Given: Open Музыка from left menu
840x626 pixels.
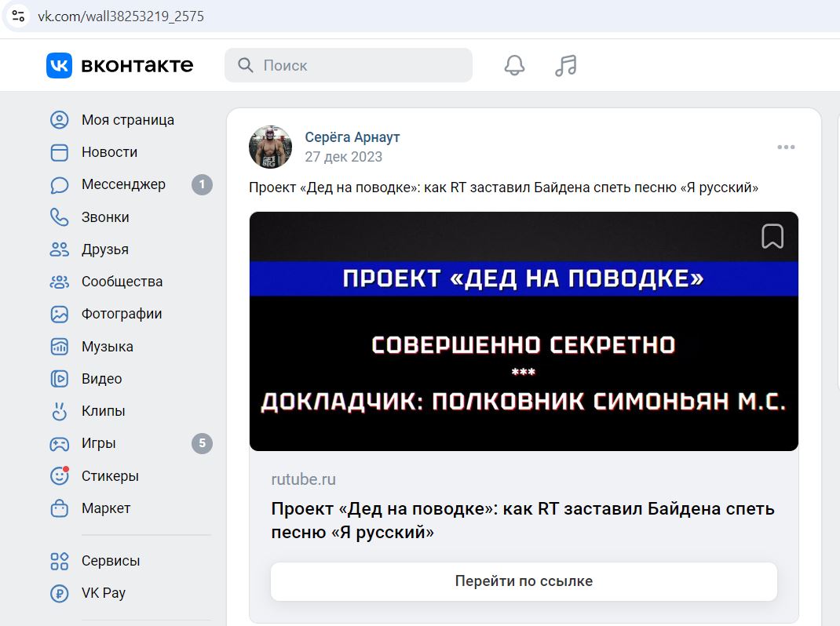Looking at the screenshot, I should [x=107, y=347].
